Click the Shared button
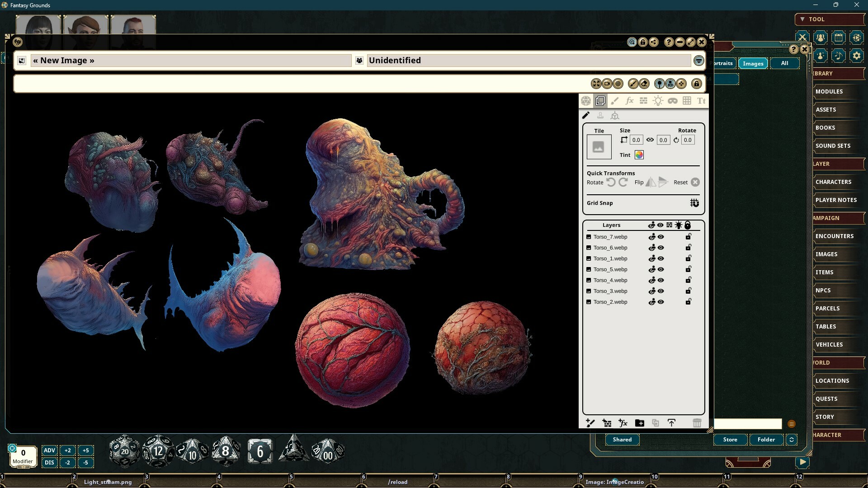This screenshot has height=488, width=868. pos(622,439)
